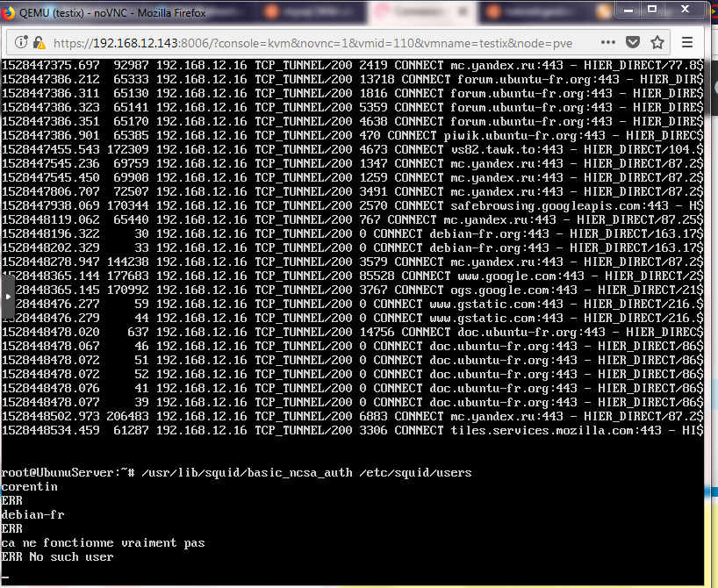718x588 pixels.
Task: Save the page with the Pocket icon
Action: point(633,43)
